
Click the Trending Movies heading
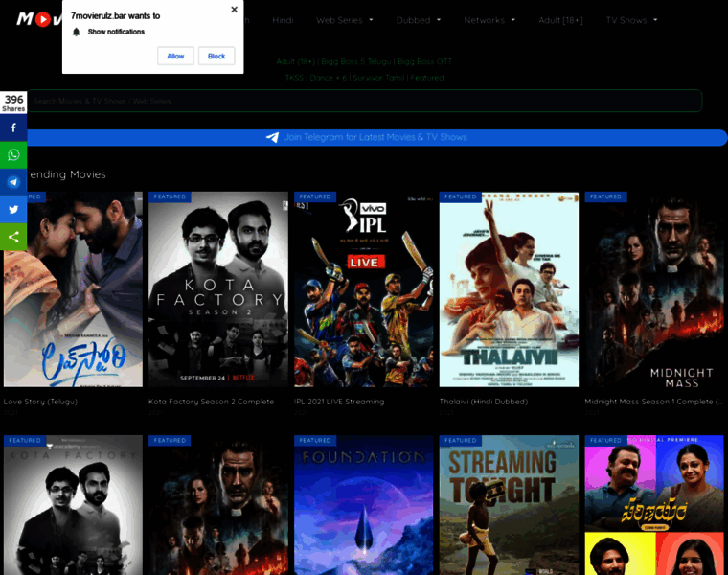66,174
